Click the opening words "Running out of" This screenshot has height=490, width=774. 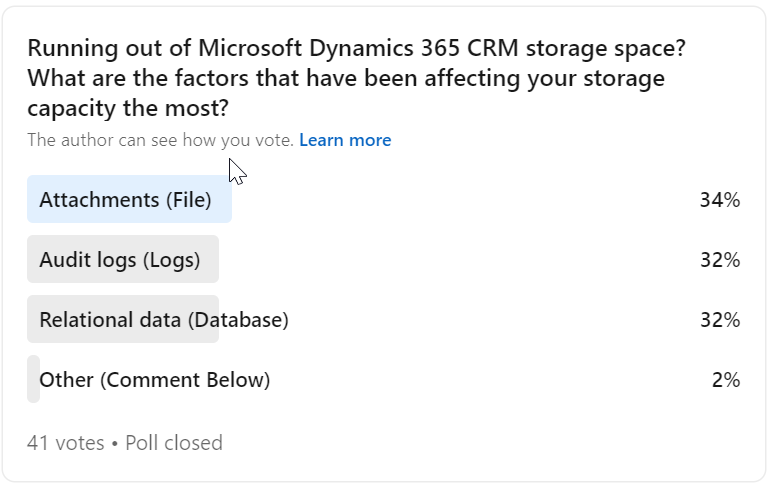click(109, 48)
